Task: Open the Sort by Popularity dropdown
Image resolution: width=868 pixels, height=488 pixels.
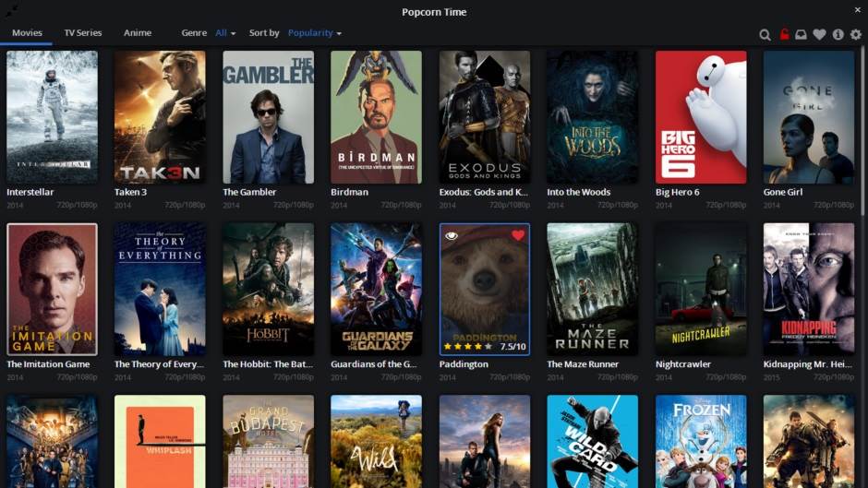Action: click(x=314, y=33)
